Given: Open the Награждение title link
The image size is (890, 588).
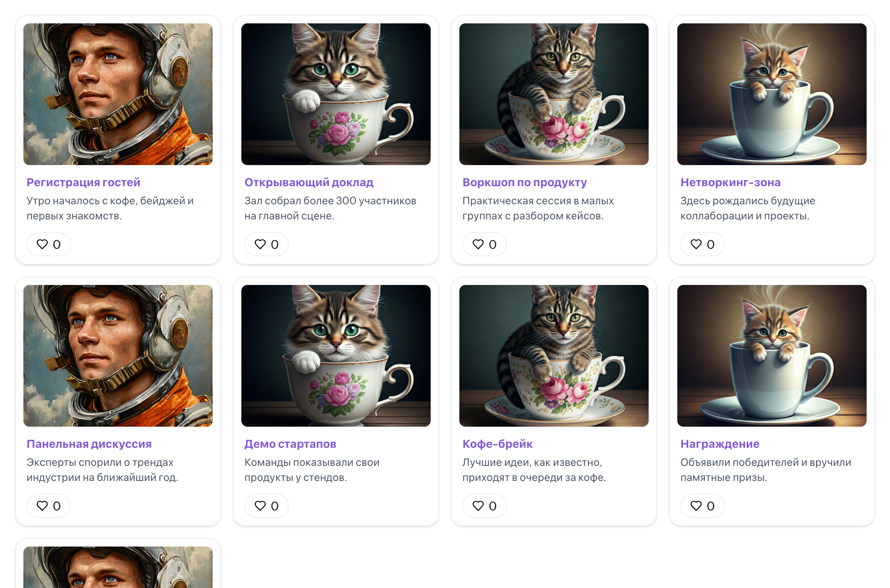Looking at the screenshot, I should click(x=720, y=444).
